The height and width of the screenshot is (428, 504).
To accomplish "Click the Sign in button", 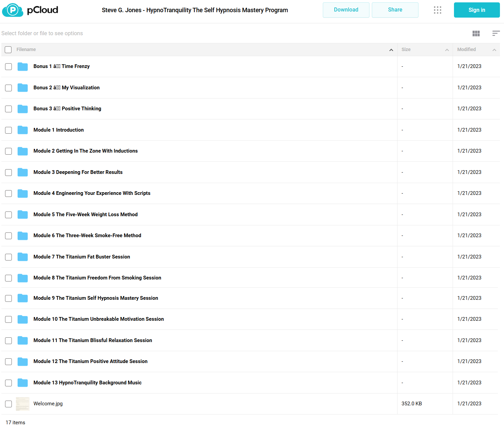I will point(477,10).
